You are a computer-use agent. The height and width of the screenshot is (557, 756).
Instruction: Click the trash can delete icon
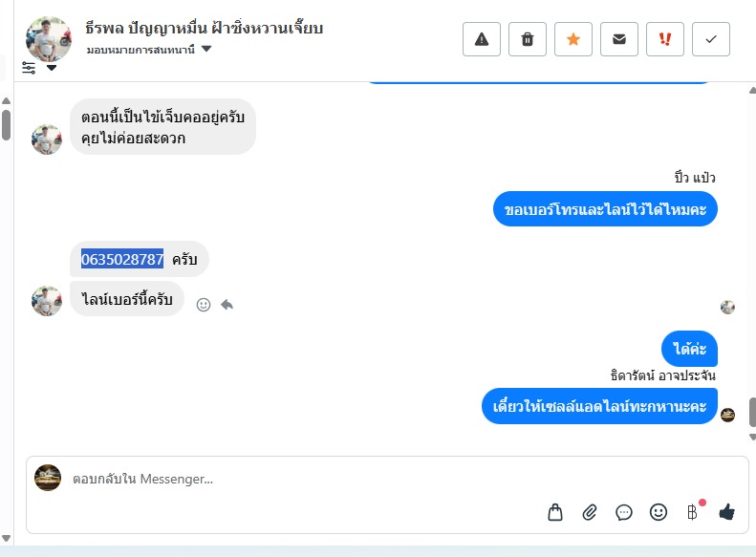[528, 39]
